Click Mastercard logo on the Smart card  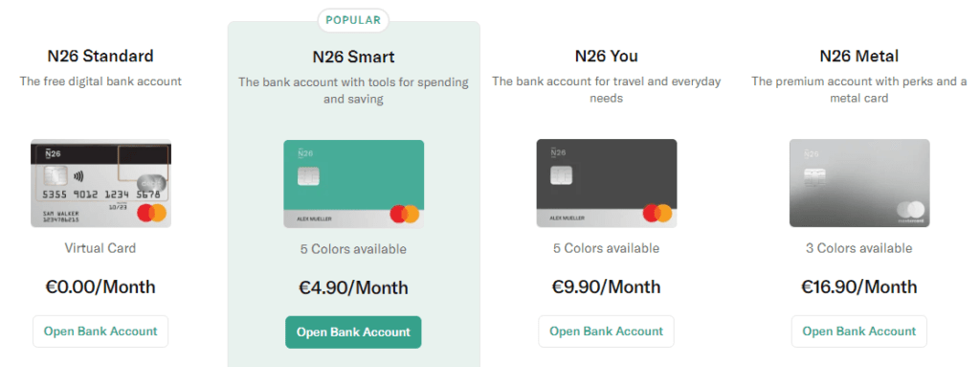click(405, 215)
